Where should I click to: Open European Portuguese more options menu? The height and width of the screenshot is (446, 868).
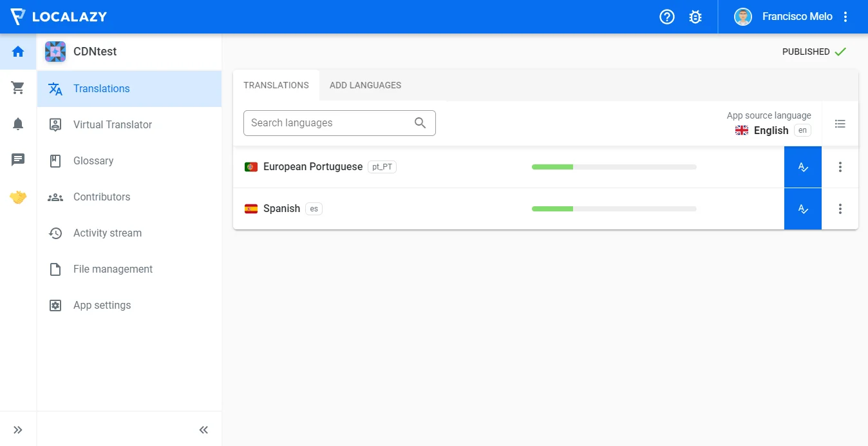tap(840, 167)
